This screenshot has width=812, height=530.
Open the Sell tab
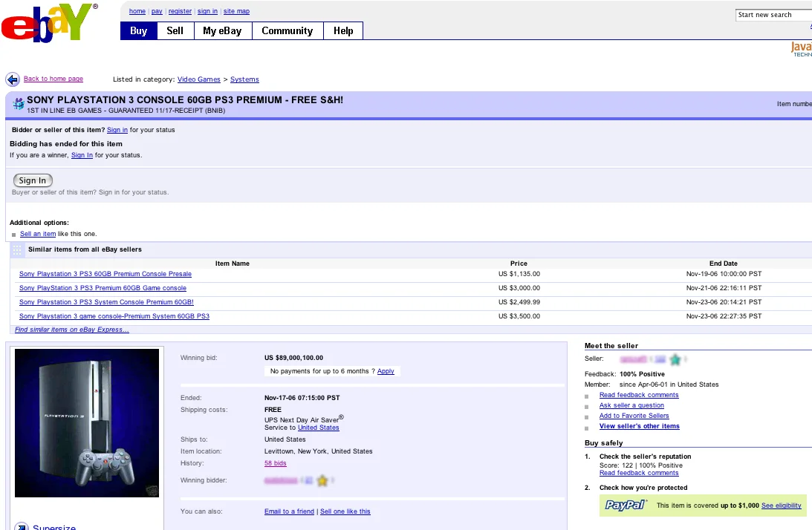tap(175, 31)
